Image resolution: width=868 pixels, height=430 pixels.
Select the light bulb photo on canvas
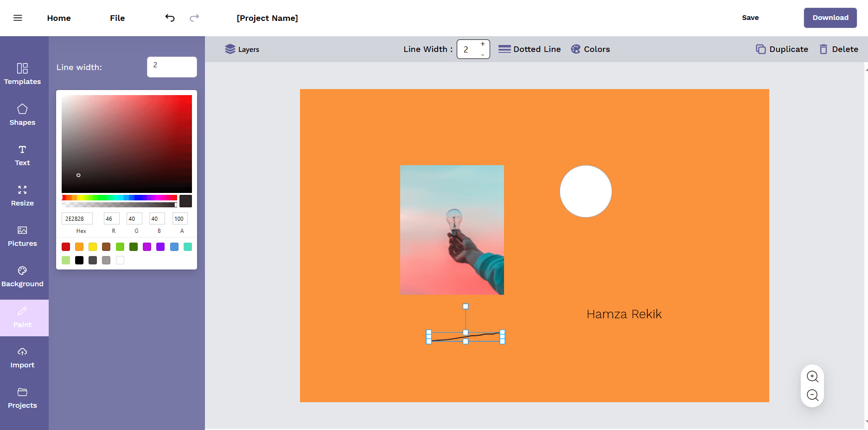click(x=452, y=230)
